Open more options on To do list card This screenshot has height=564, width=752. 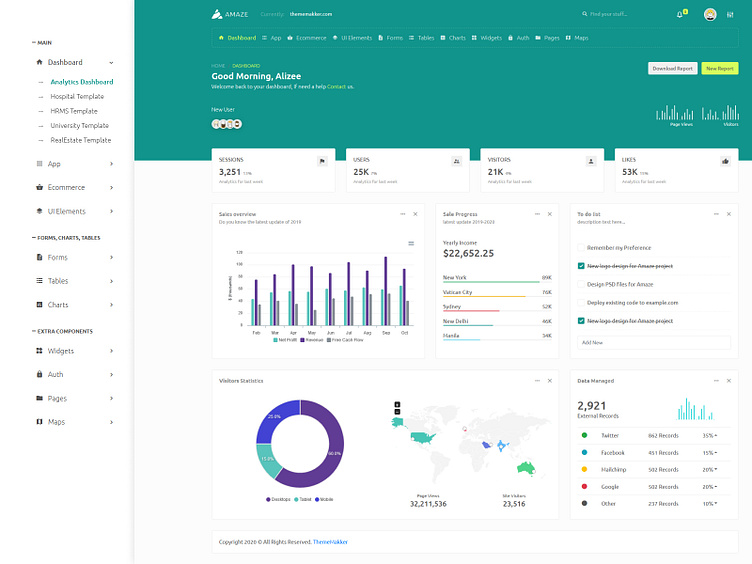point(701,214)
